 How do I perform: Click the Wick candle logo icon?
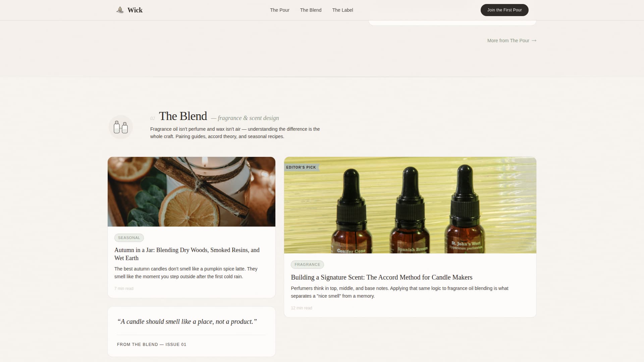120,10
